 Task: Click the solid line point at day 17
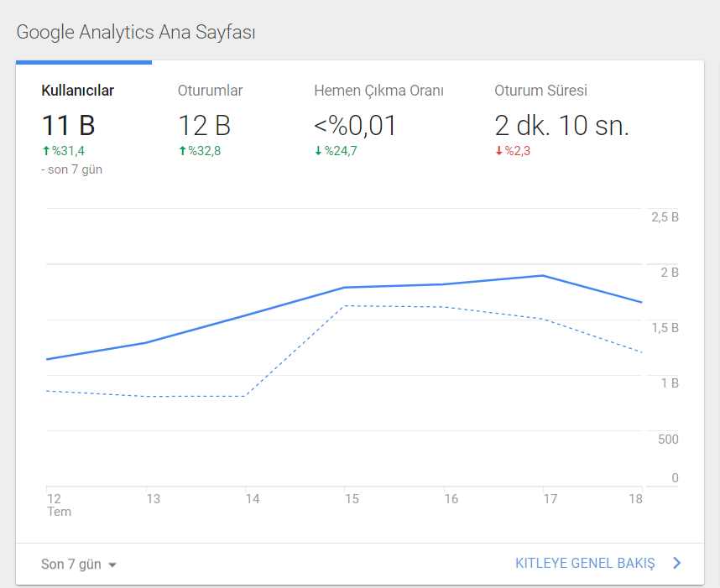coord(543,275)
